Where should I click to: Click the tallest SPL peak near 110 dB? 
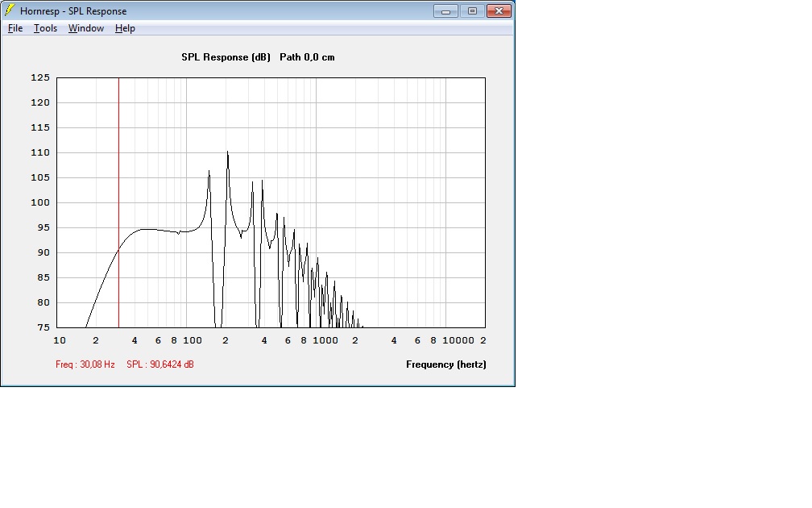coord(227,153)
